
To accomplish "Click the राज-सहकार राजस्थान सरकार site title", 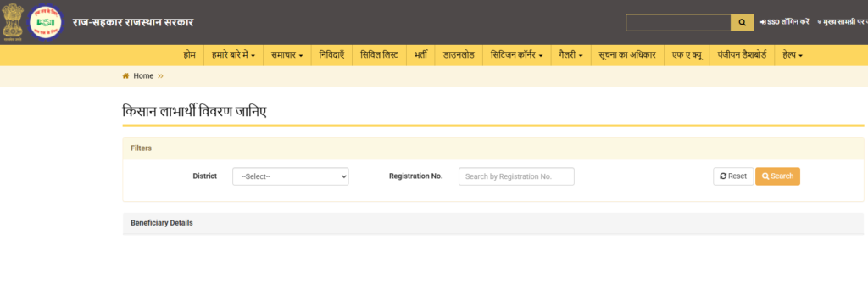I will point(133,23).
